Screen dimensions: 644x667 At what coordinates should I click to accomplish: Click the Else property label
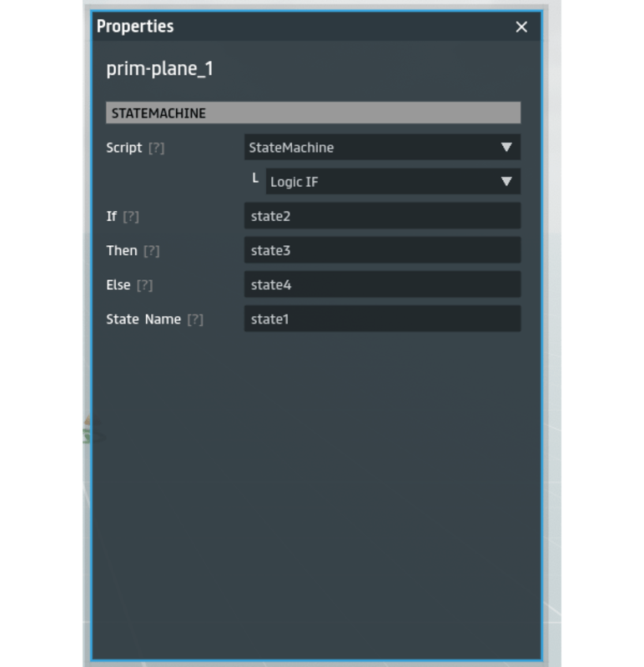click(118, 285)
